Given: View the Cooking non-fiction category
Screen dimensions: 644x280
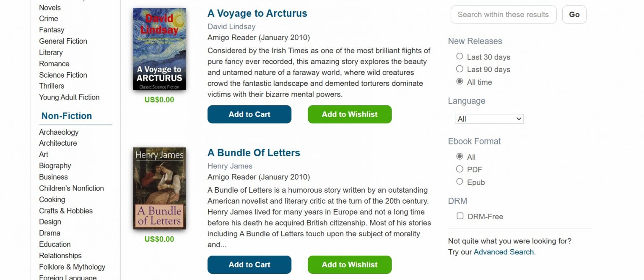Looking at the screenshot, I should click(x=52, y=199).
